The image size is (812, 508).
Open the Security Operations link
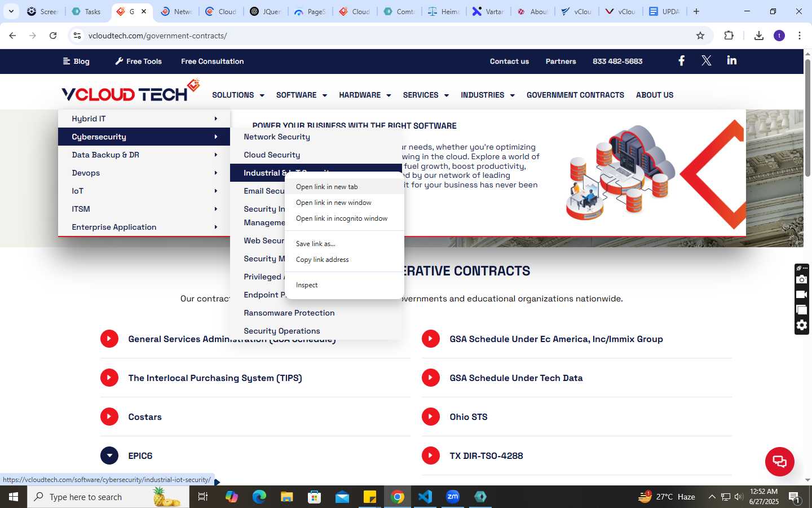click(x=282, y=331)
